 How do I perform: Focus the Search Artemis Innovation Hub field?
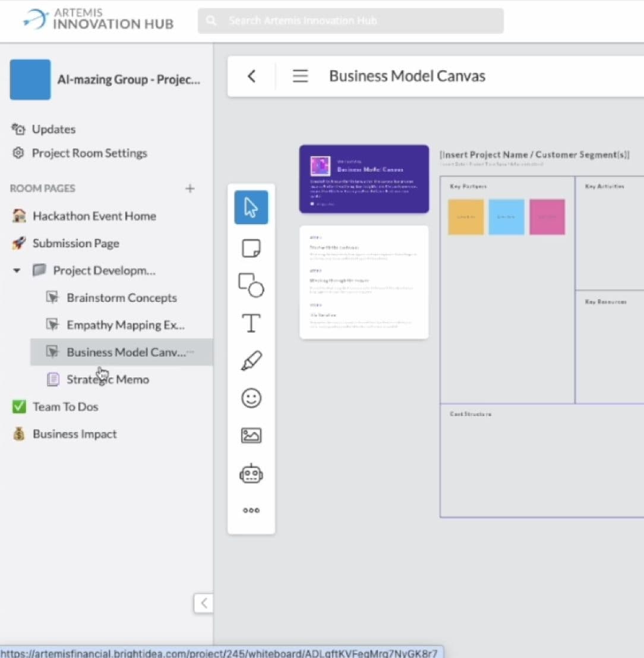pyautogui.click(x=351, y=21)
